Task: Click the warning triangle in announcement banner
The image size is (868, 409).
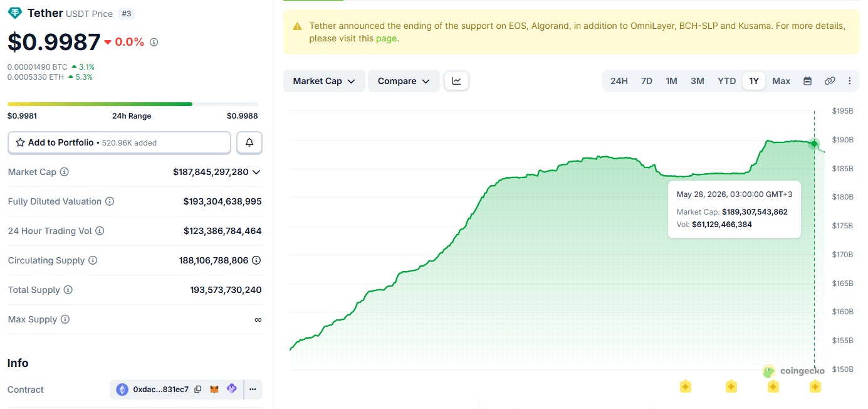Action: [297, 26]
